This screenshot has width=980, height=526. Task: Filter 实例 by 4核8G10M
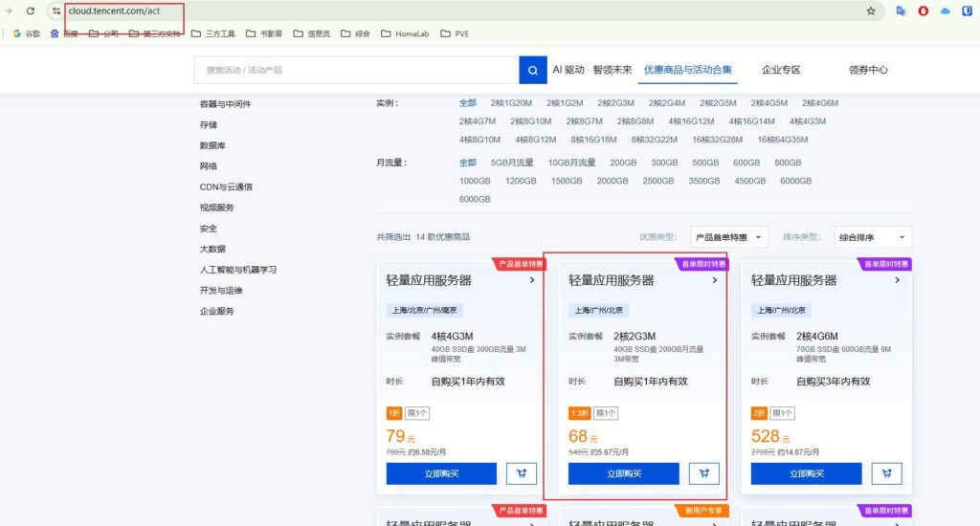point(479,140)
